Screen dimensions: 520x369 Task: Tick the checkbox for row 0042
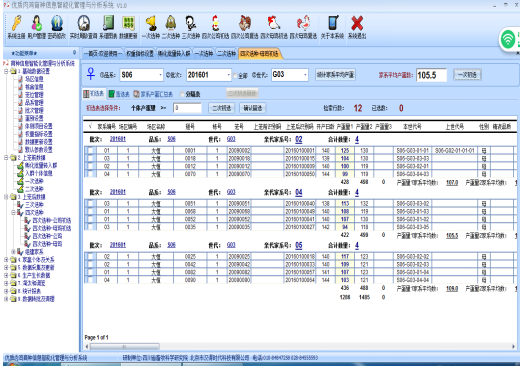[x=90, y=264]
